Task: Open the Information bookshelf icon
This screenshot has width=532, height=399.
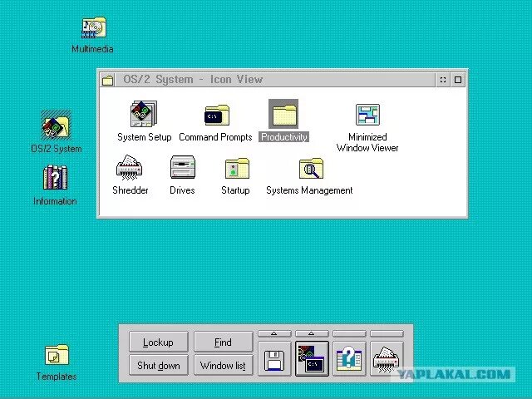Action: pyautogui.click(x=56, y=177)
